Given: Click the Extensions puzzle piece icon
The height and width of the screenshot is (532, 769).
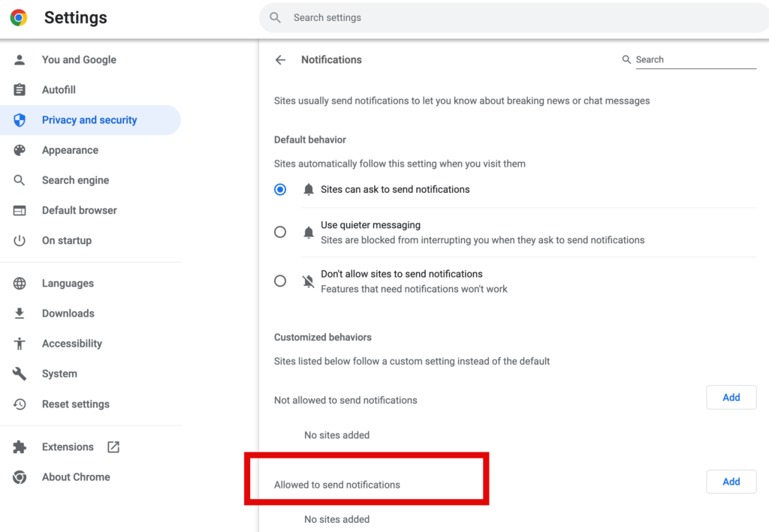Looking at the screenshot, I should pyautogui.click(x=20, y=447).
